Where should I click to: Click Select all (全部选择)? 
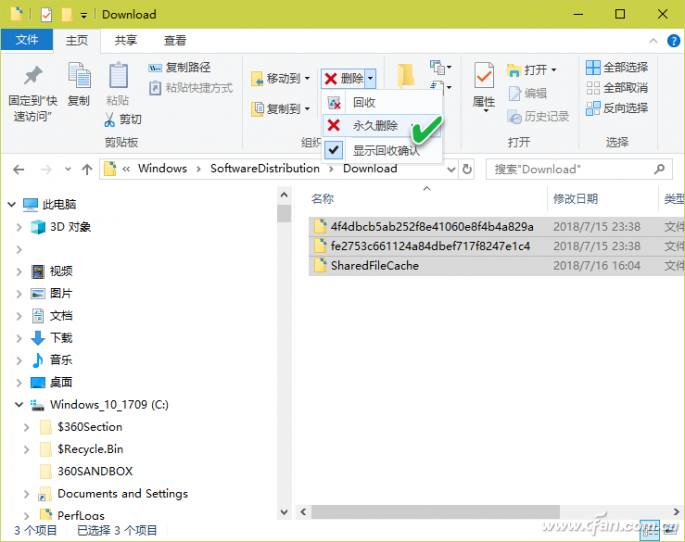617,67
